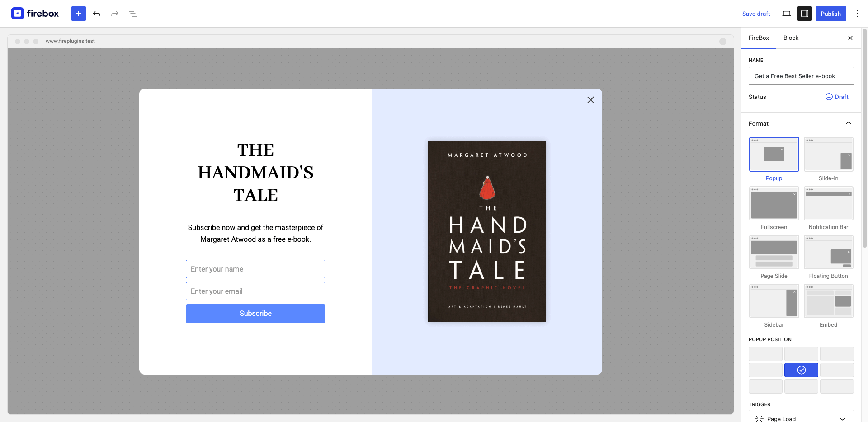868x422 pixels.
Task: Undo the last change
Action: click(97, 14)
